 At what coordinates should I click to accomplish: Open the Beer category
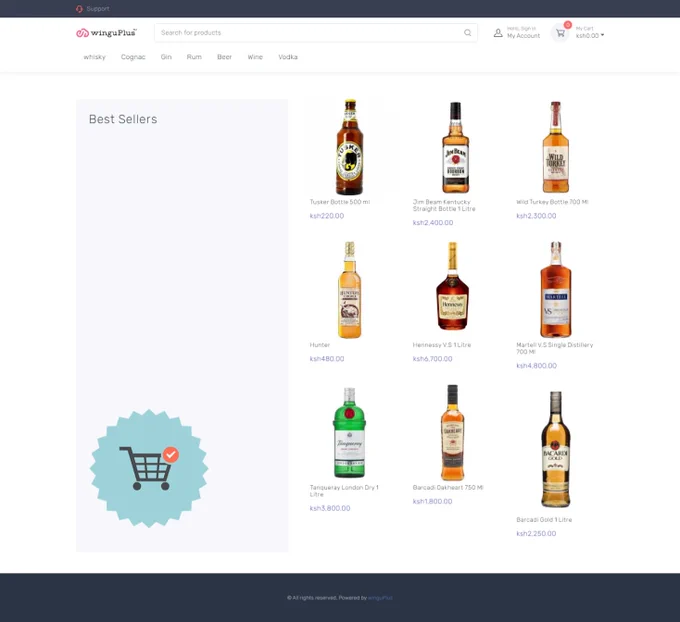[224, 57]
